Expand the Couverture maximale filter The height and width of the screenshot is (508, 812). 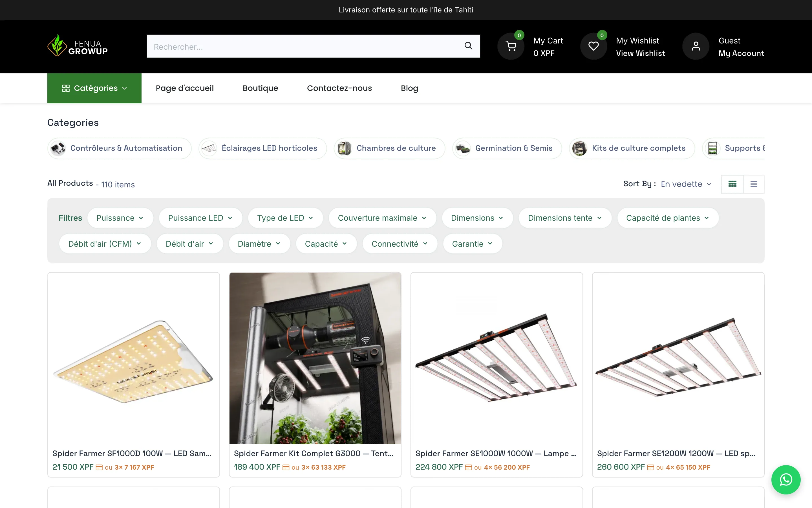383,218
